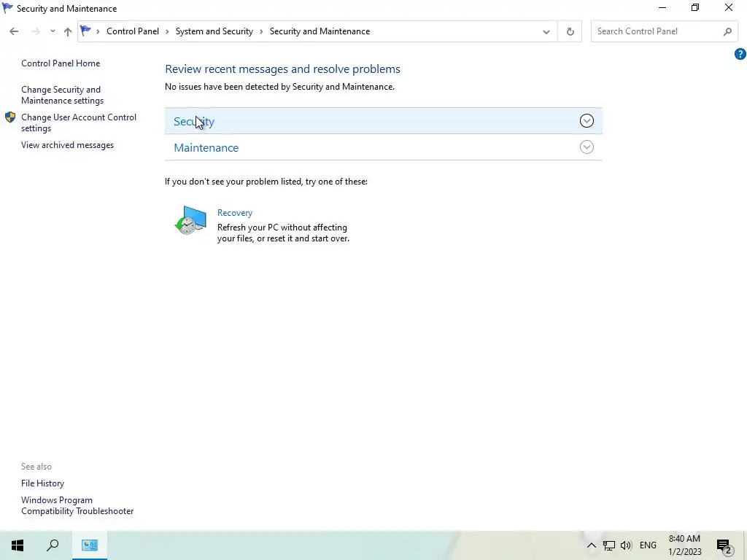Viewport: 747px width, 560px height.
Task: Open network tray icon
Action: coord(609,545)
